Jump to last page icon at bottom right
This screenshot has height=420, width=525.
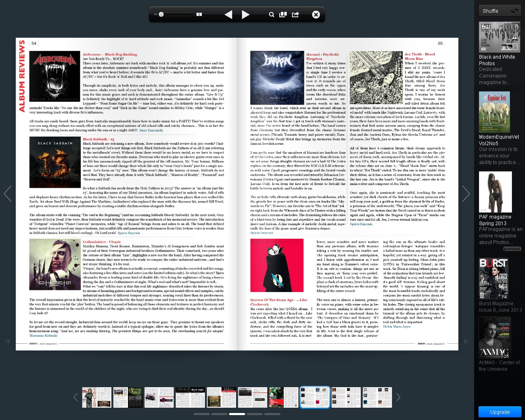466,341
